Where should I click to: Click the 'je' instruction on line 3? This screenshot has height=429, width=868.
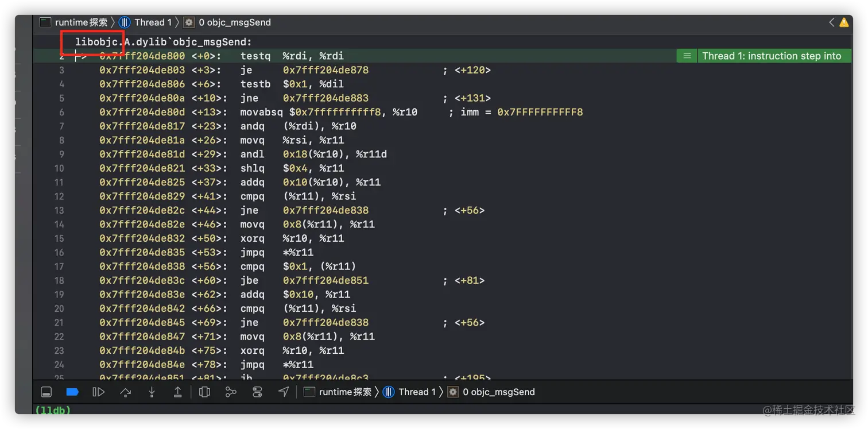(246, 70)
